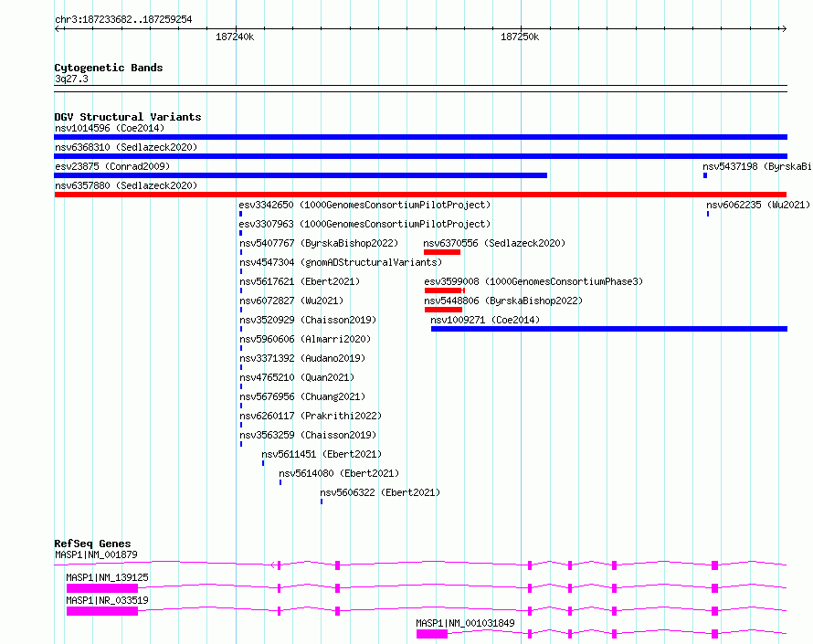Open variant nsv6370556 (Sedlazeck2020)

[494, 243]
